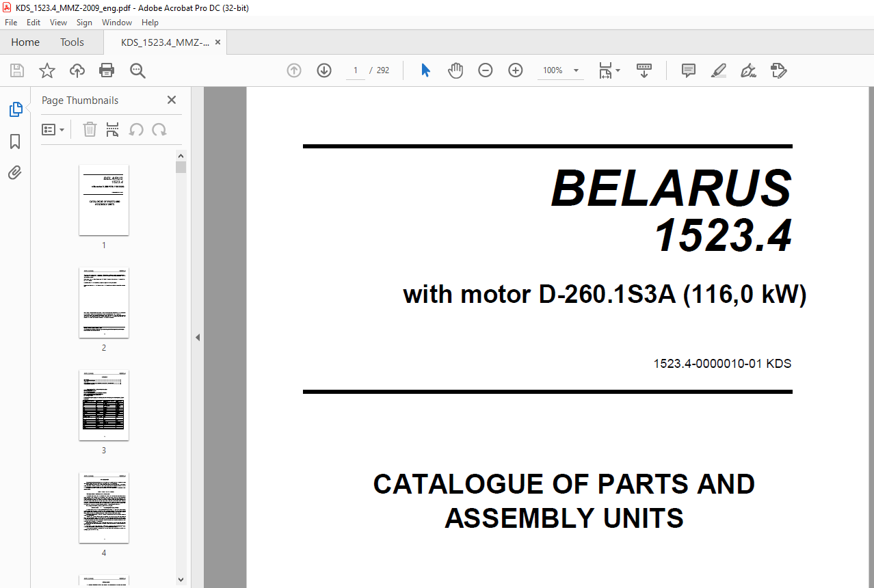The height and width of the screenshot is (588, 874).
Task: Open the zoom level dropdown arrow
Action: [x=576, y=70]
